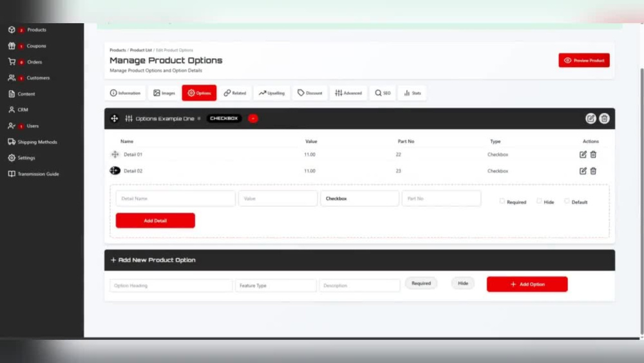Switch to the SEO tab
This screenshot has width=644, height=363.
[x=383, y=93]
